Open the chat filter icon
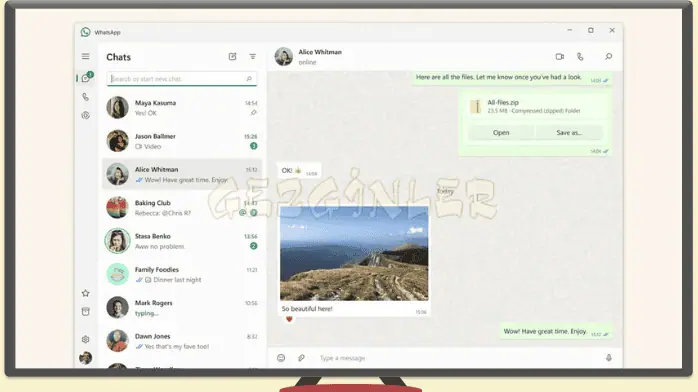Screen dimensions: 698x392 coord(252,57)
